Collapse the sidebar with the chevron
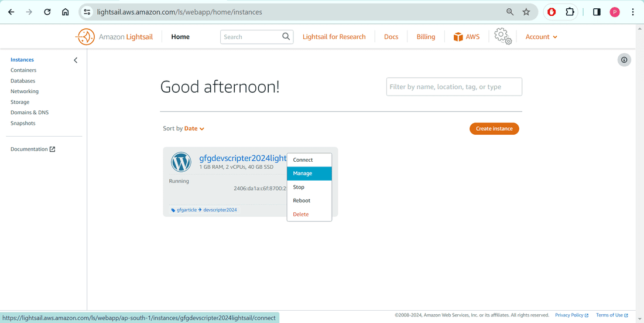Image resolution: width=644 pixels, height=323 pixels. 76,60
